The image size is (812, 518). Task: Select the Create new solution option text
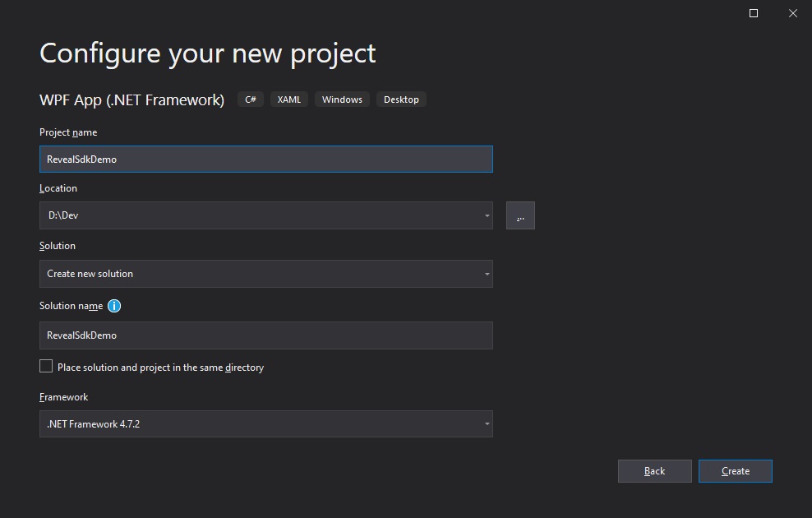tap(90, 274)
